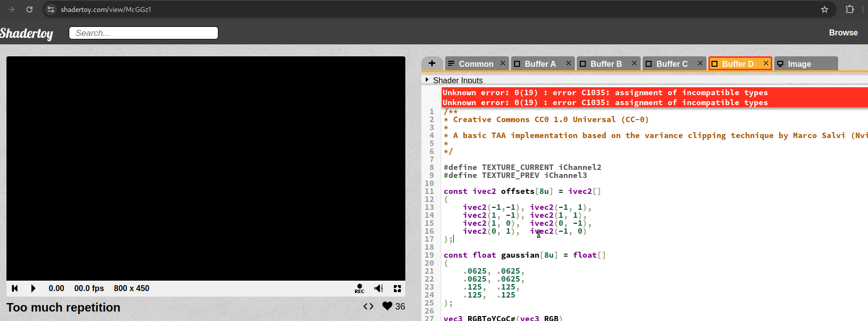868x321 pixels.
Task: Go to the Shadertoy home logo
Action: tap(26, 33)
